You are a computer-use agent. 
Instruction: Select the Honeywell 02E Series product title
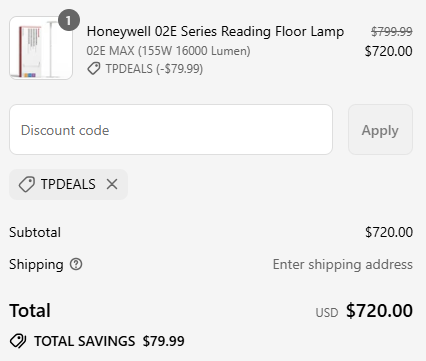pyautogui.click(x=215, y=32)
